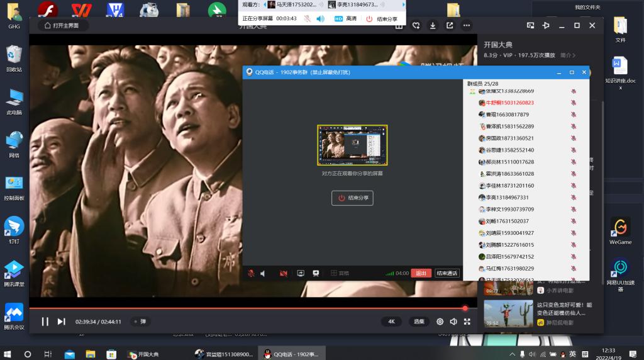
Task: Toggle mic mute for 李亮13184967331
Action: (574, 198)
